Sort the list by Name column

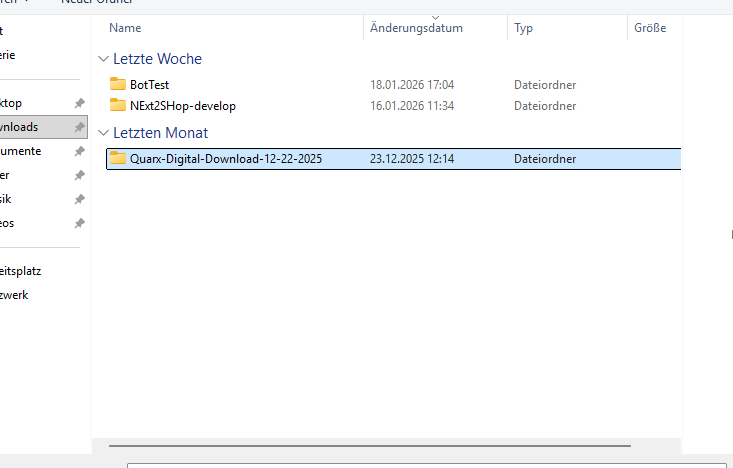click(x=126, y=29)
